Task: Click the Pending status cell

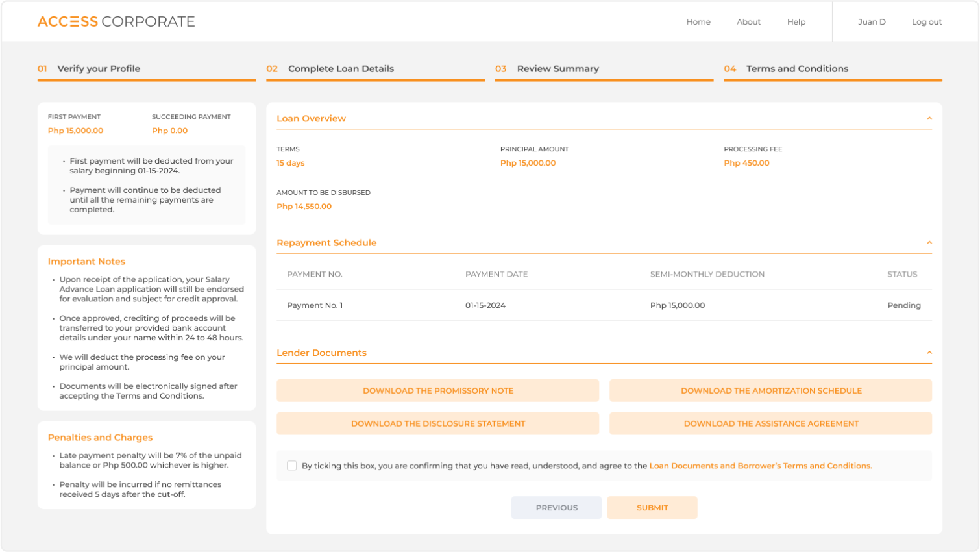Action: click(x=904, y=305)
